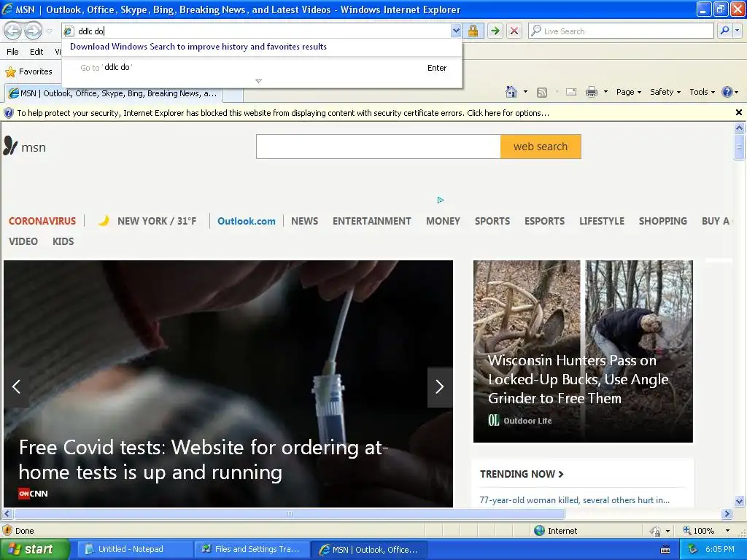
Task: Click Download Windows Search suggestion link
Action: (x=198, y=47)
